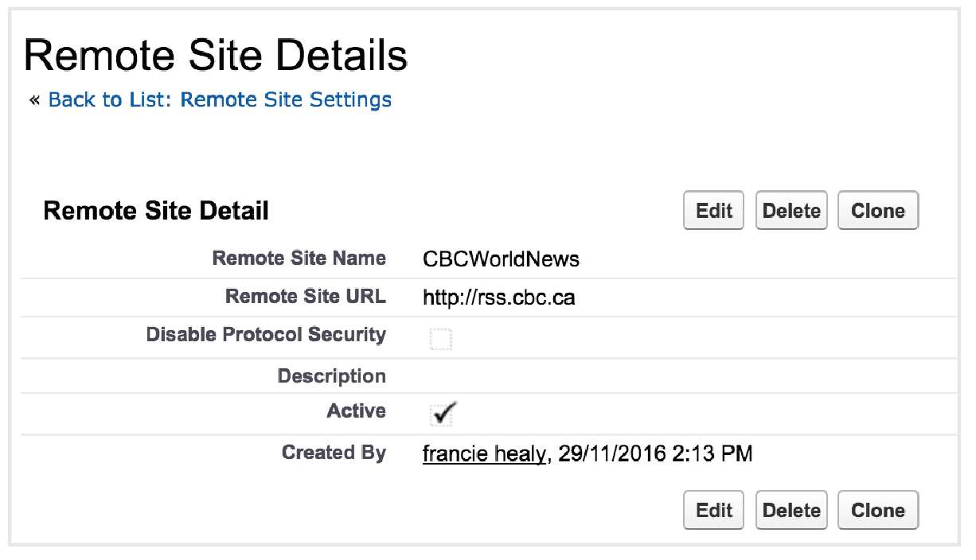
Task: Click the bottom Edit button
Action: point(713,511)
